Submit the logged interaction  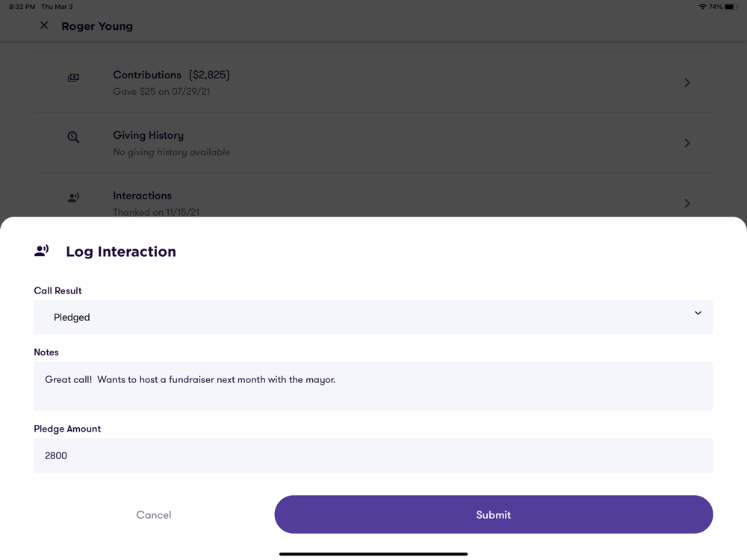coord(494,514)
